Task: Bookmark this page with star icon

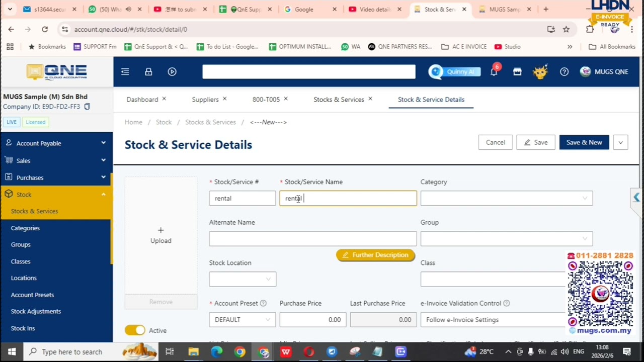Action: point(566,29)
